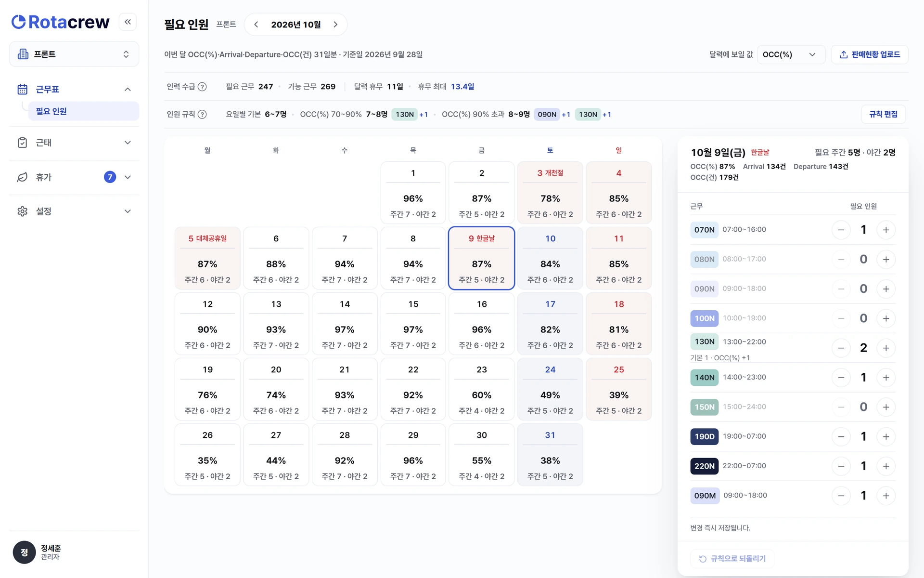Click the 규칙 편집 button

click(883, 114)
